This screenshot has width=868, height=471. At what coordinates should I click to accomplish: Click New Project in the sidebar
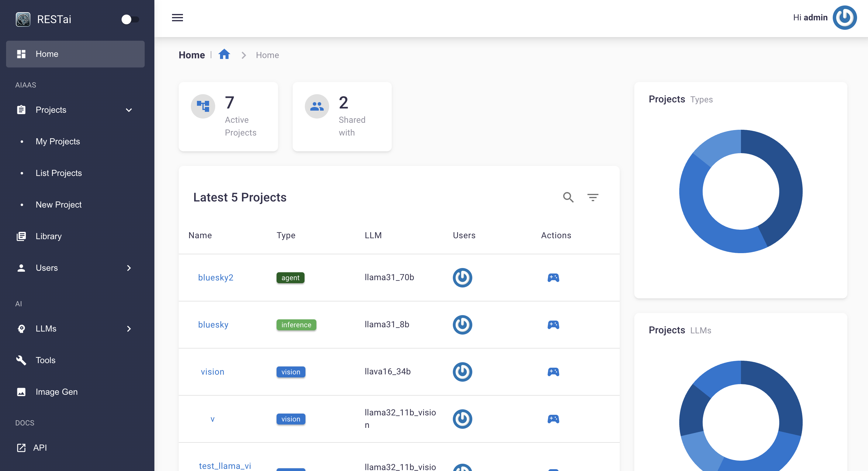[x=59, y=205]
